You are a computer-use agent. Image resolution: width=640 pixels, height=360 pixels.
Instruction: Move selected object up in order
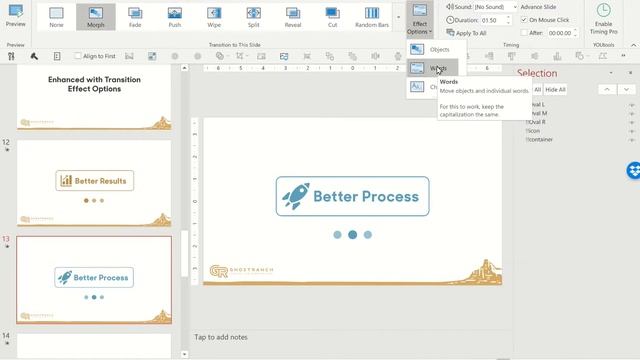(607, 89)
